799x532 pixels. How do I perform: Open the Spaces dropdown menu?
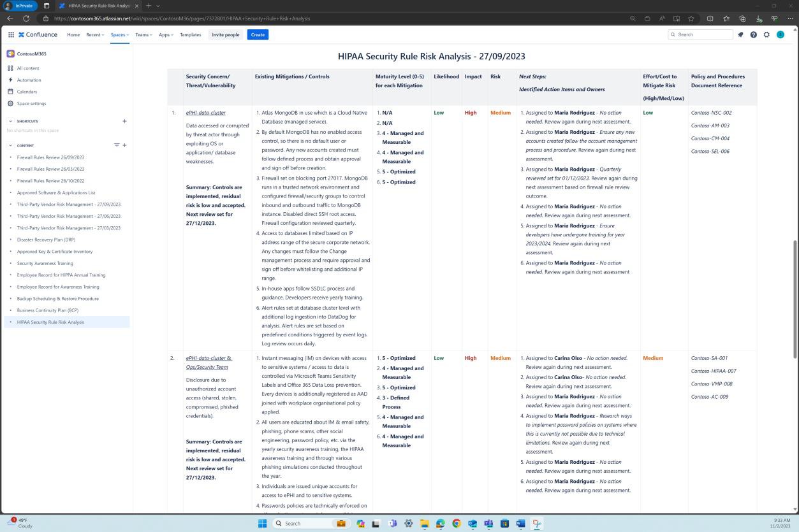119,35
